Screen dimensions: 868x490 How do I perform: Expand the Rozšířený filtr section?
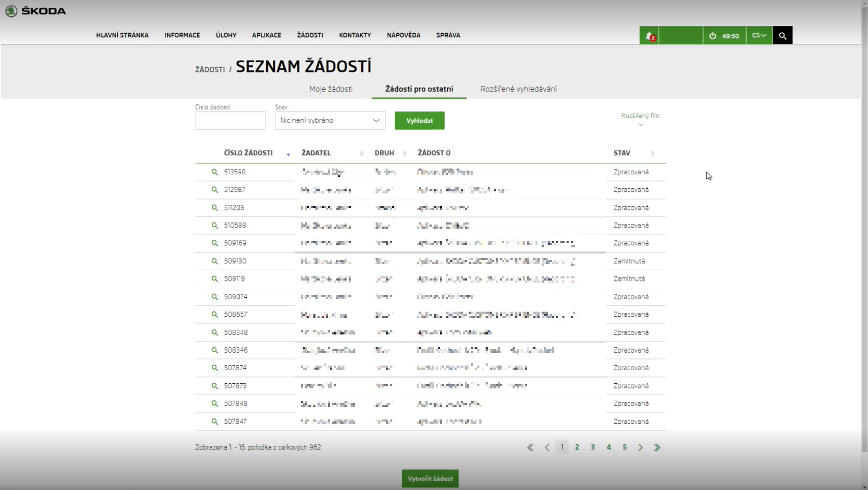pos(640,119)
